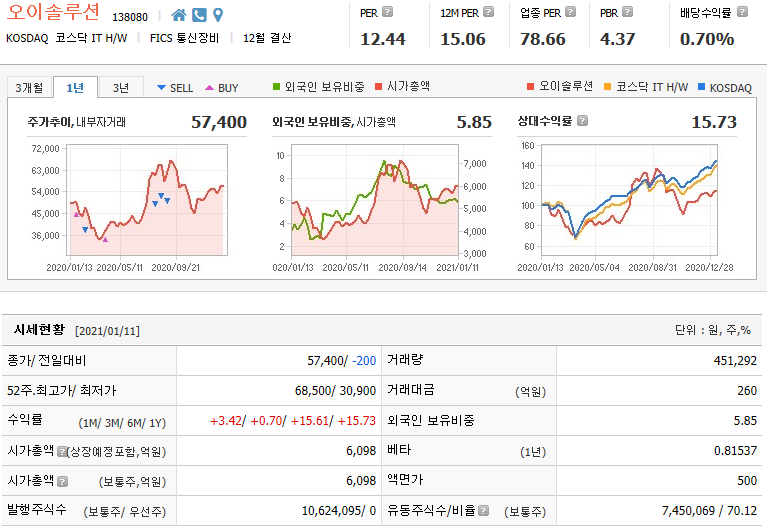
Task: Click the 12M PER value 15.06
Action: (x=463, y=39)
